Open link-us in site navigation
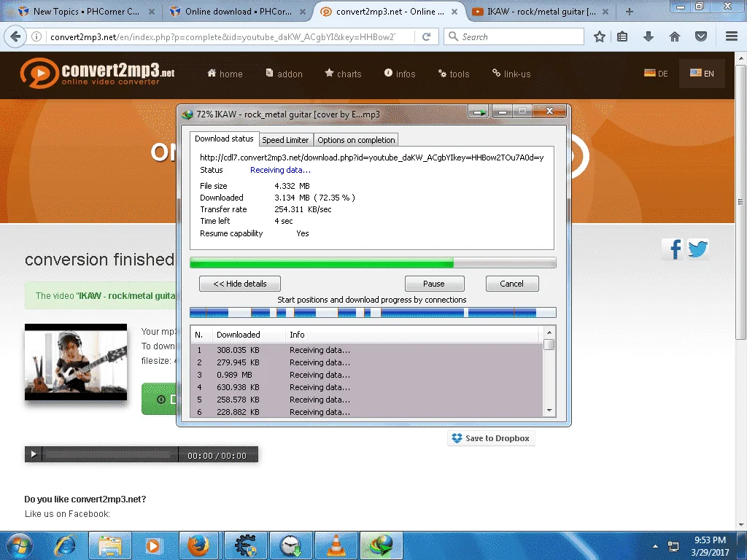Image resolution: width=747 pixels, height=560 pixels. [x=511, y=74]
